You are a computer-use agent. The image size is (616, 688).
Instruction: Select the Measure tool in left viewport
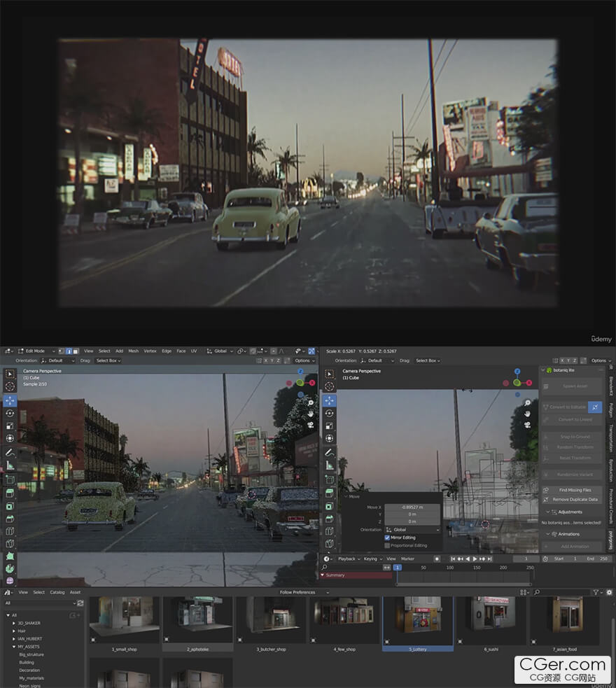(10, 465)
